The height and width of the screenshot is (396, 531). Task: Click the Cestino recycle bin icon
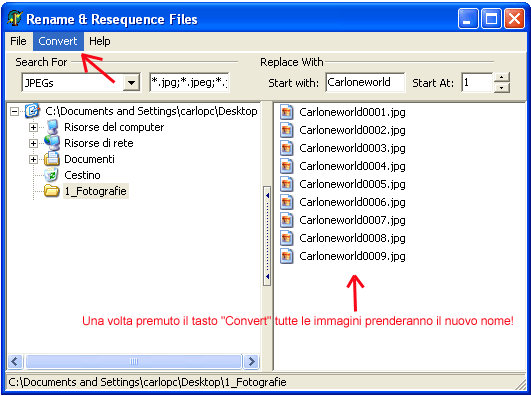52,175
